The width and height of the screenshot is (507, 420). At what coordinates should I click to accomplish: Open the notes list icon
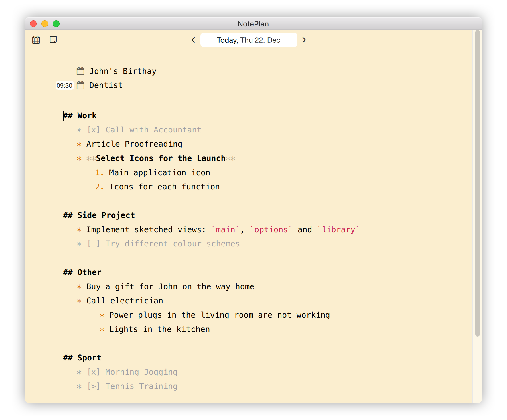coord(53,40)
